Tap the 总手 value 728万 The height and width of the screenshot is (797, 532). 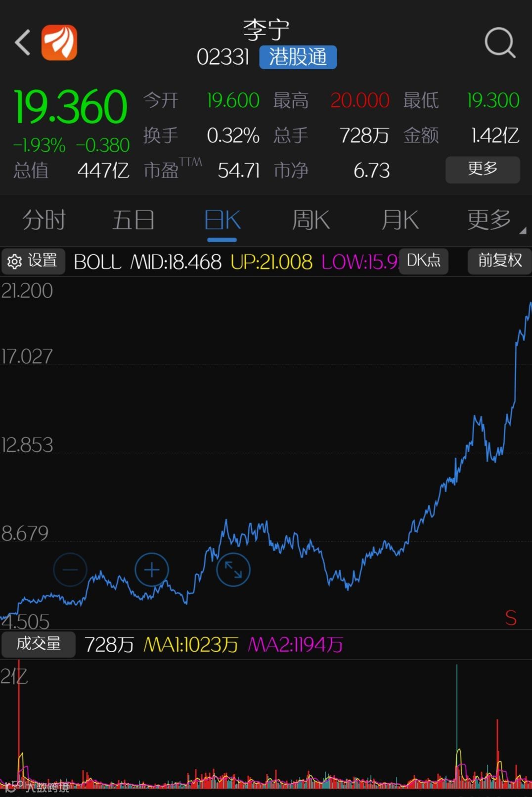coord(364,135)
